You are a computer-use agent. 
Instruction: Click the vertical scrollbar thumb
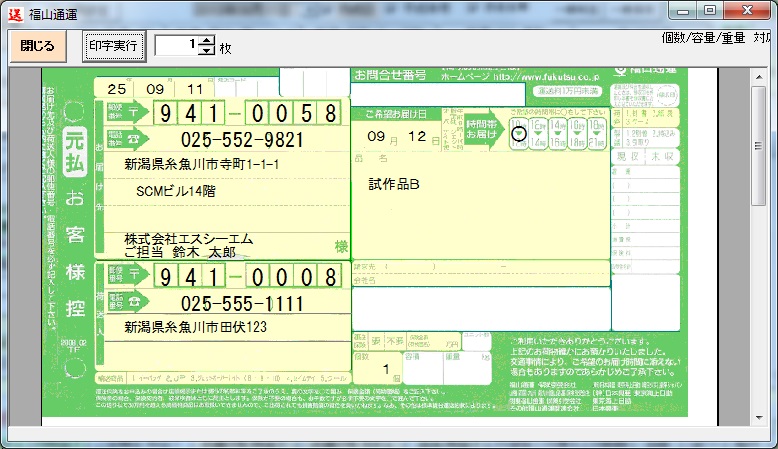(x=759, y=145)
